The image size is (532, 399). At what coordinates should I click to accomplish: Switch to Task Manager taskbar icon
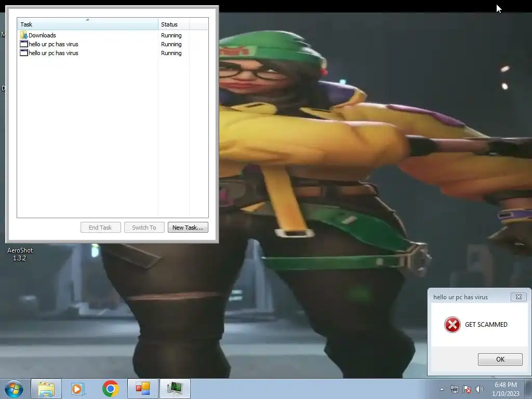click(x=175, y=389)
